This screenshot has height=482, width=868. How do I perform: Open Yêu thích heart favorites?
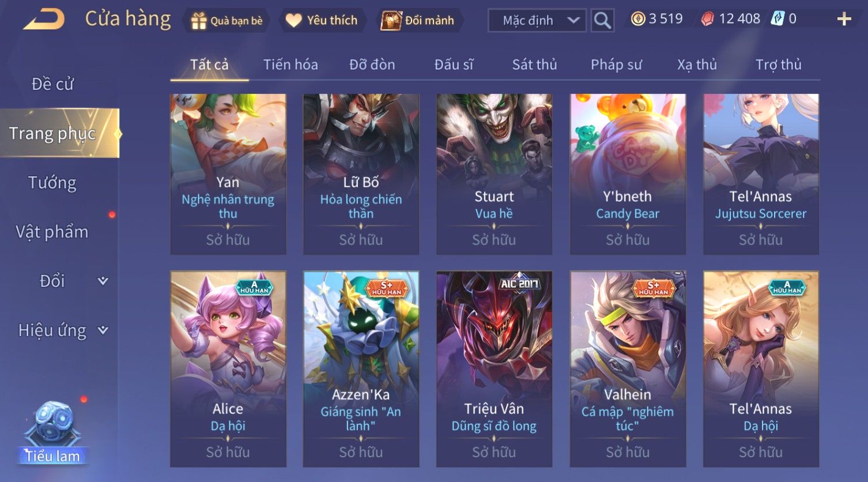(293, 21)
